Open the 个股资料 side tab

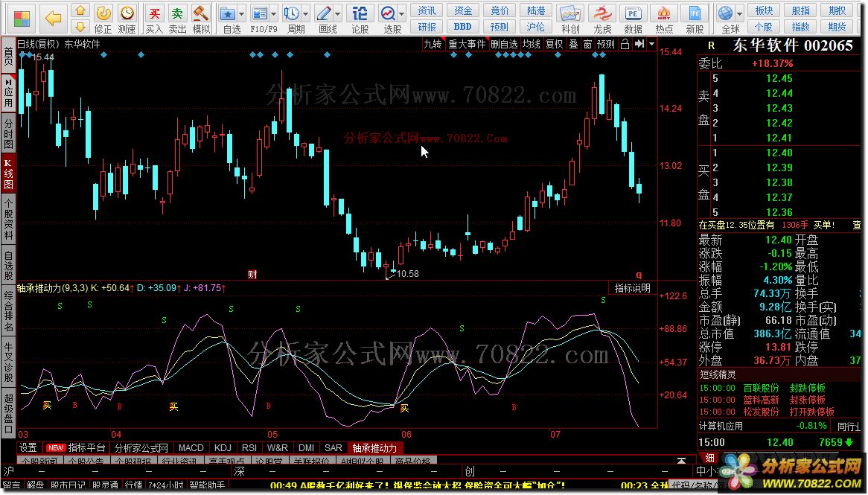[x=8, y=219]
